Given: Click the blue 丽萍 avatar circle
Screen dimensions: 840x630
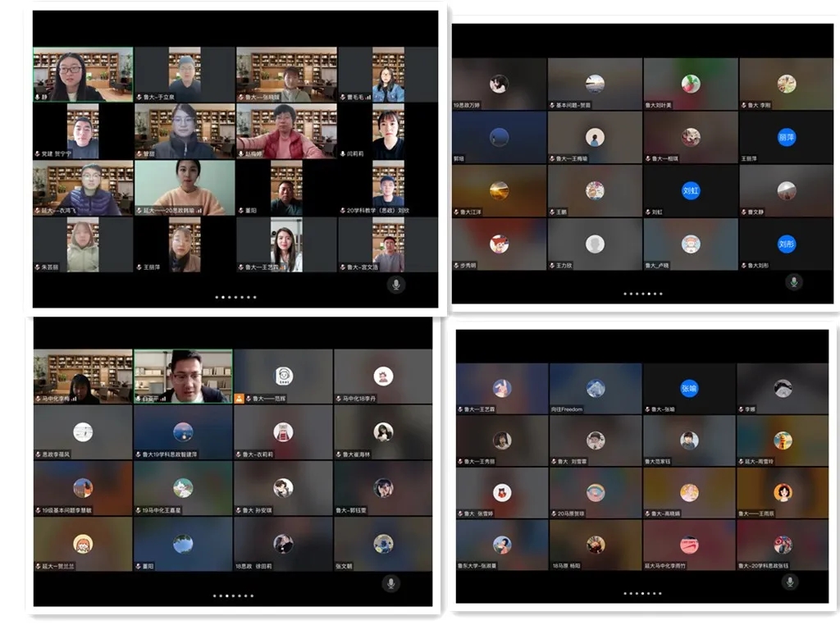Looking at the screenshot, I should click(787, 138).
